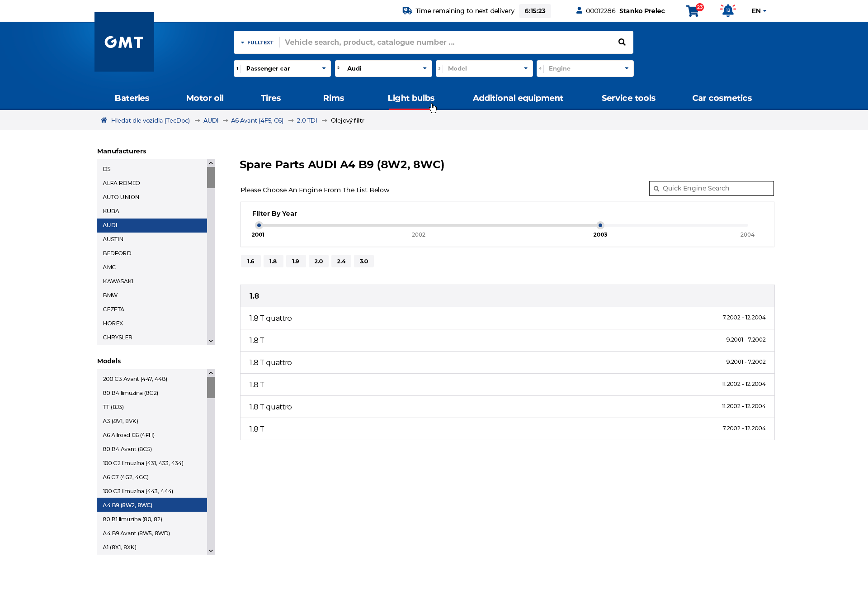This screenshot has height=604, width=868.
Task: Filter engines by 2.0 displacement
Action: [x=318, y=261]
